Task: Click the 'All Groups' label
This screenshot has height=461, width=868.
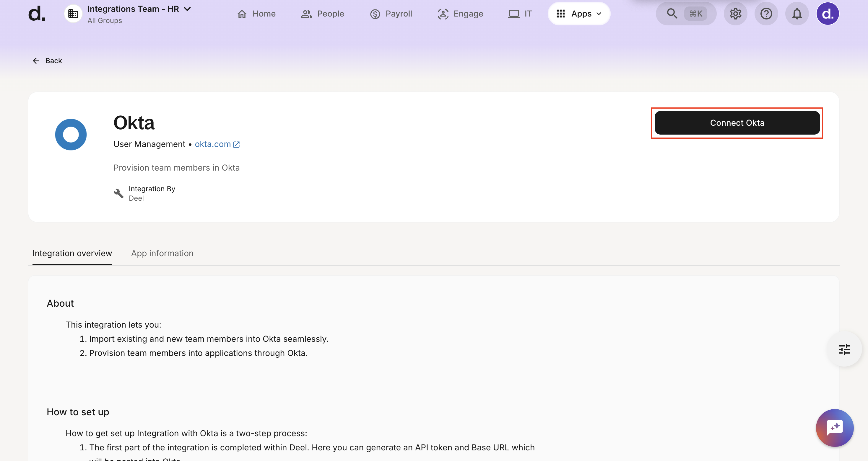Action: pyautogui.click(x=105, y=21)
